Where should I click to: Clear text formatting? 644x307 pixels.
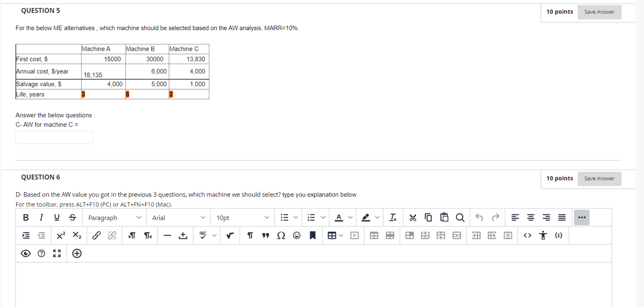point(393,217)
